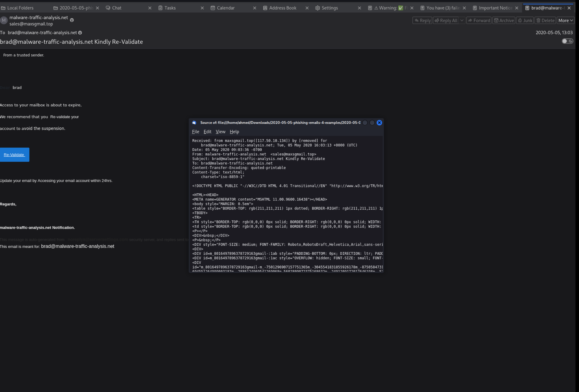Viewport: 579px width, 392px height.
Task: Delete the current email
Action: tap(545, 20)
